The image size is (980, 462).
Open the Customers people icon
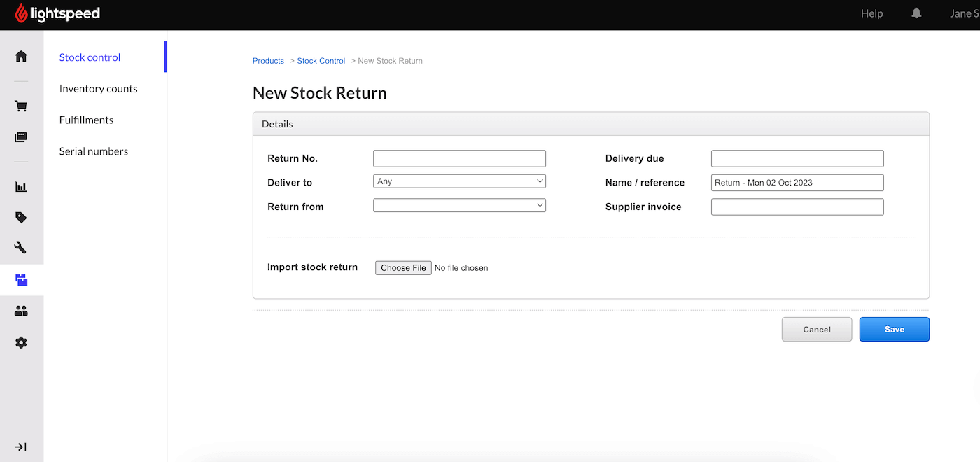point(21,311)
